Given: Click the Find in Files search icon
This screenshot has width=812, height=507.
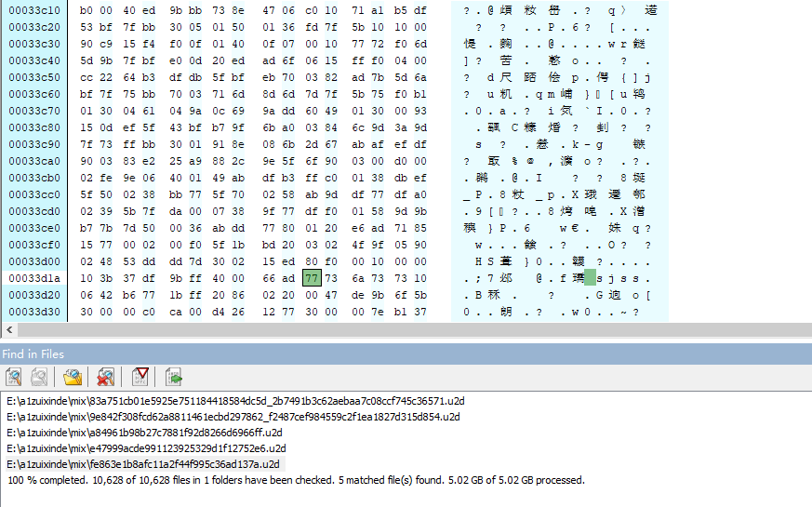Looking at the screenshot, I should click(x=14, y=377).
